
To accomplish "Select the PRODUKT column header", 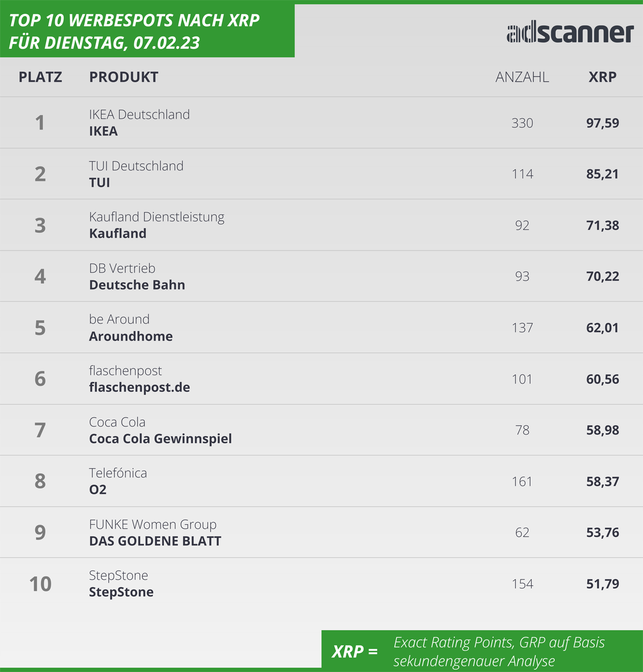I will [124, 77].
